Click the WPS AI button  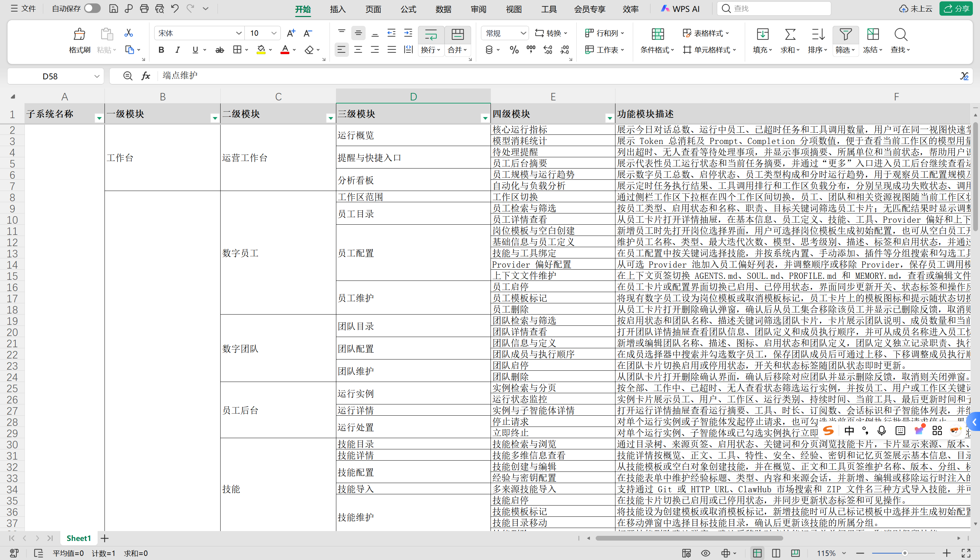(x=680, y=9)
